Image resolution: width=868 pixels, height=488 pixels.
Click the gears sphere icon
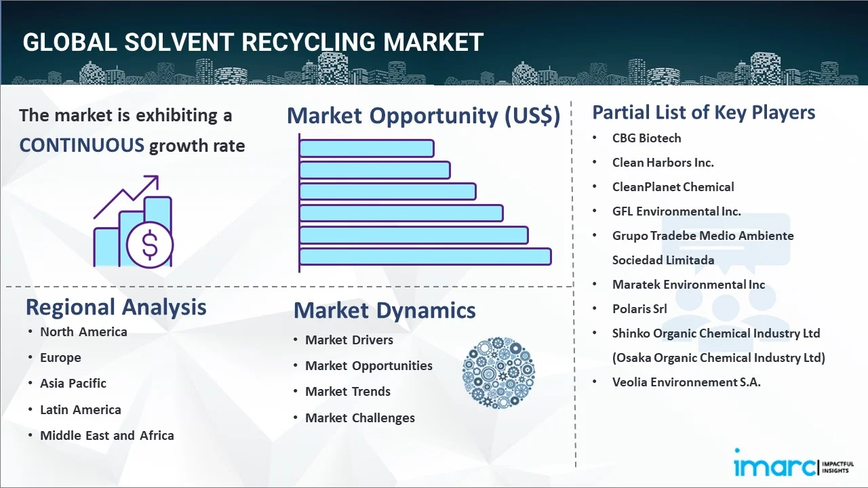498,373
